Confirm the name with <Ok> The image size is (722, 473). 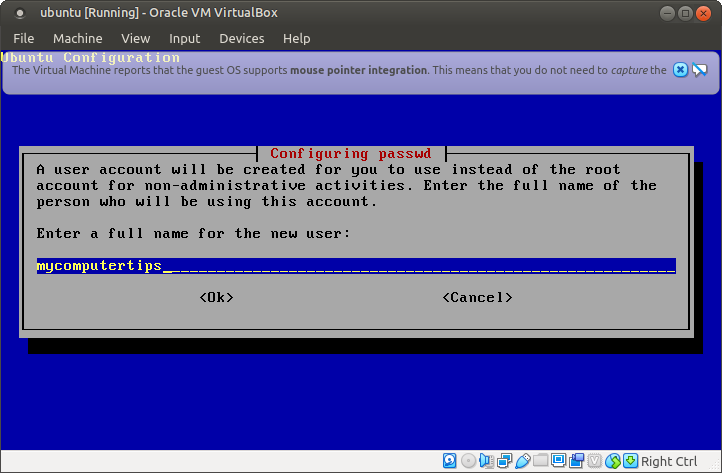216,298
